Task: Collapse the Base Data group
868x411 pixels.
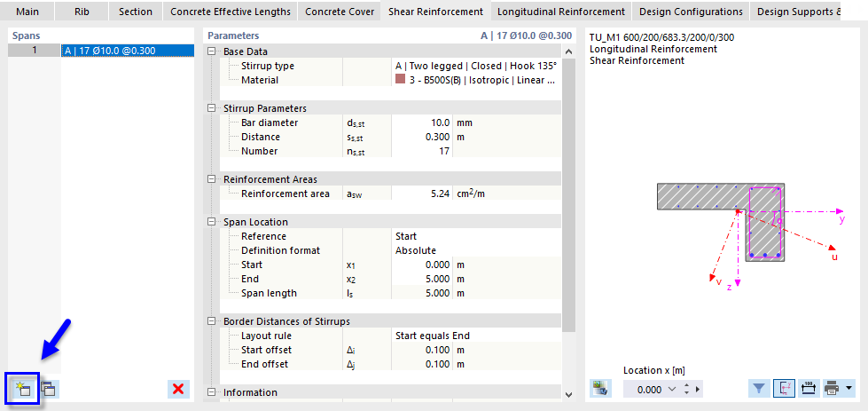Action: (212, 51)
